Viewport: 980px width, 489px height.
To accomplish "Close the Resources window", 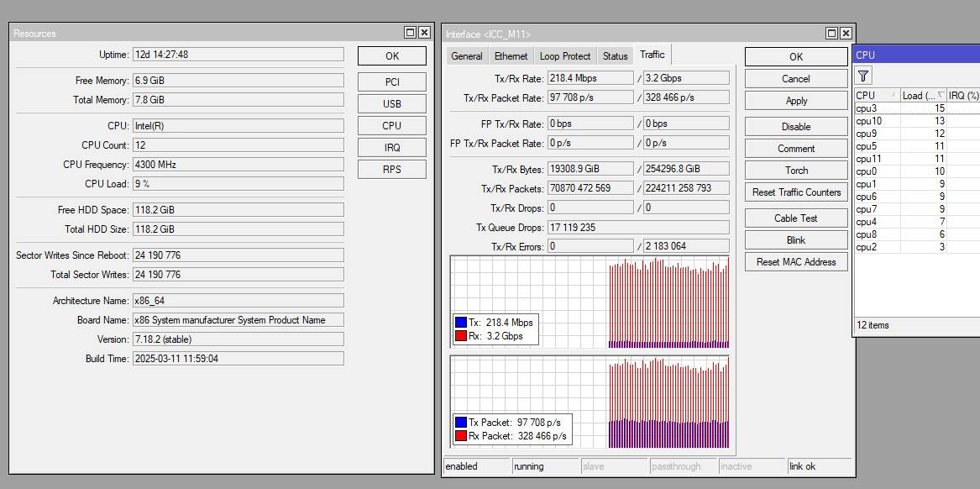I will click(424, 33).
